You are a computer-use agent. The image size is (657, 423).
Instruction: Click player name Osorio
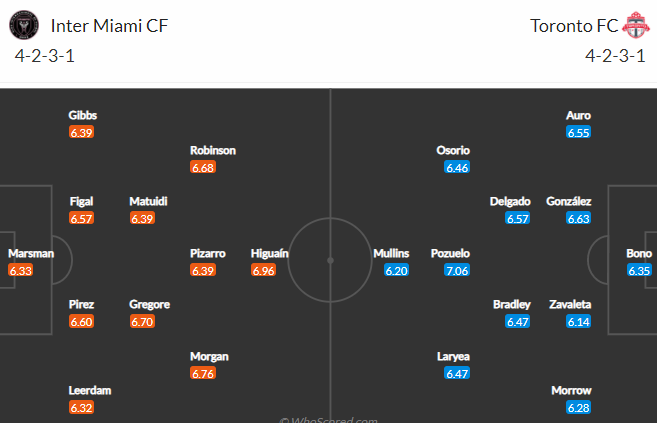453,150
